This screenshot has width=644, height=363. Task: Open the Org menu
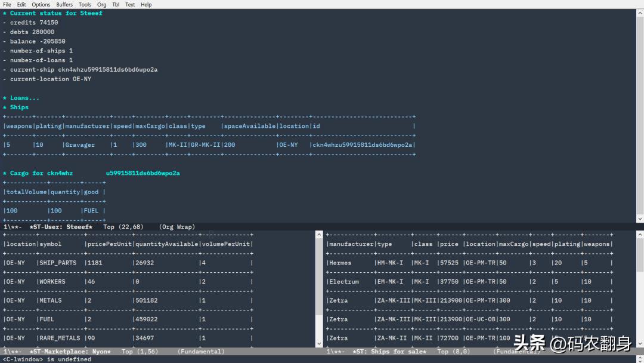(x=102, y=4)
